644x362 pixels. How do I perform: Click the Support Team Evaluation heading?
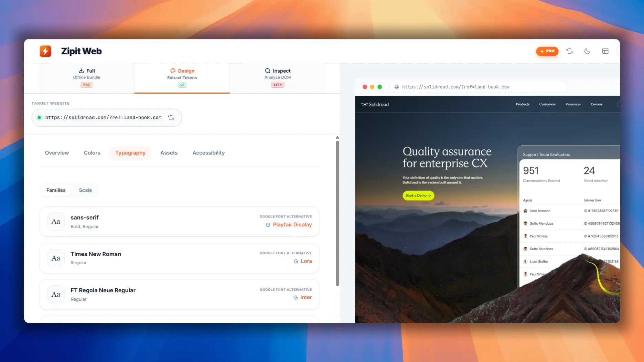coord(546,155)
